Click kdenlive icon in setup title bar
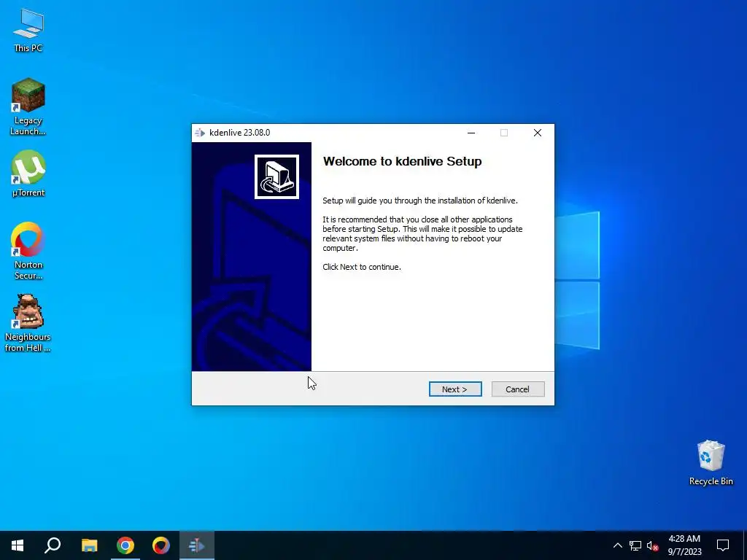The height and width of the screenshot is (560, 747). click(200, 133)
